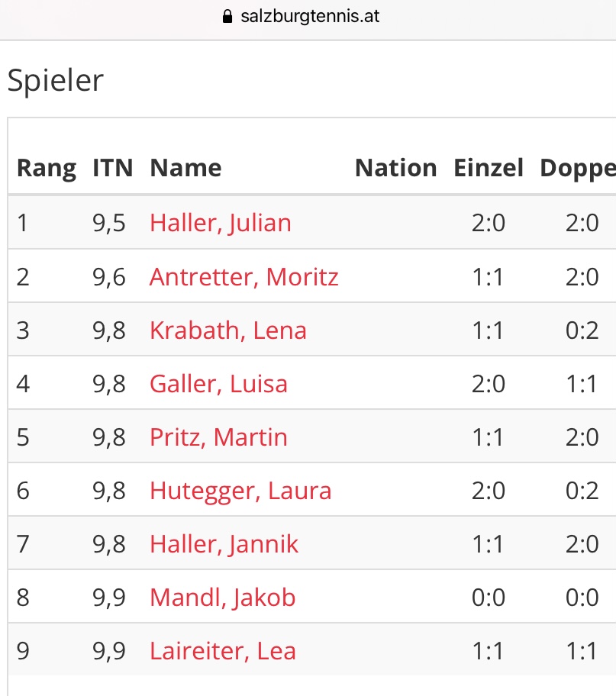Image resolution: width=616 pixels, height=696 pixels.
Task: Select Mandl, Jakob's 0:0 Einzel score
Action: click(x=488, y=598)
